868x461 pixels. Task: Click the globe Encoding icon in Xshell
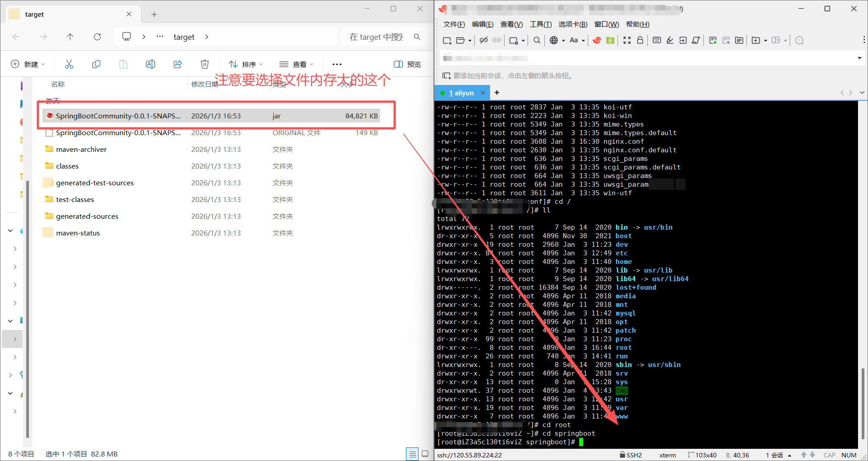click(x=554, y=40)
